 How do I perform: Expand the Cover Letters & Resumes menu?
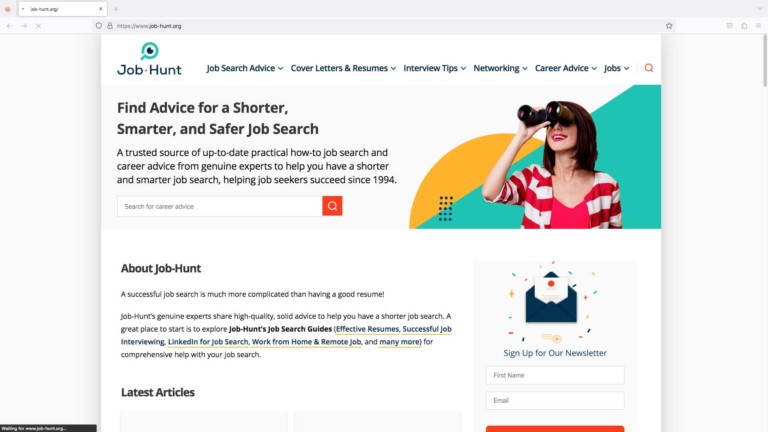point(343,68)
